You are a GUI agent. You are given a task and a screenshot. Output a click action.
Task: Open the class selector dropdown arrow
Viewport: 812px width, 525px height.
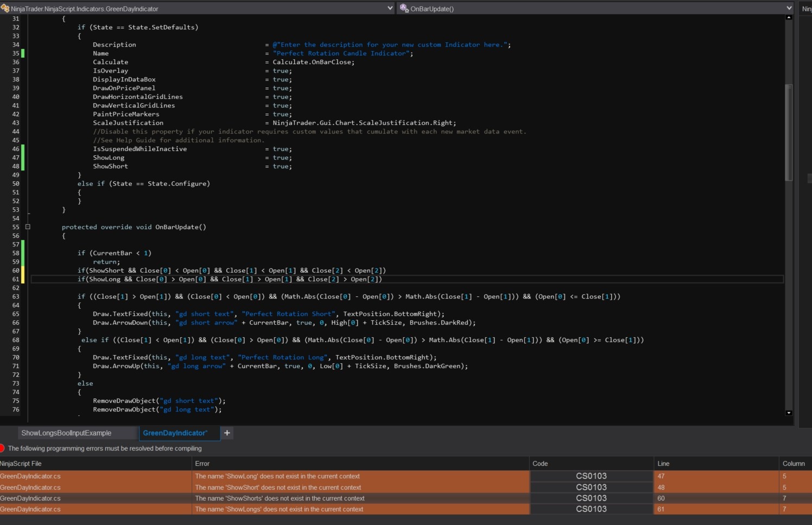coord(390,8)
